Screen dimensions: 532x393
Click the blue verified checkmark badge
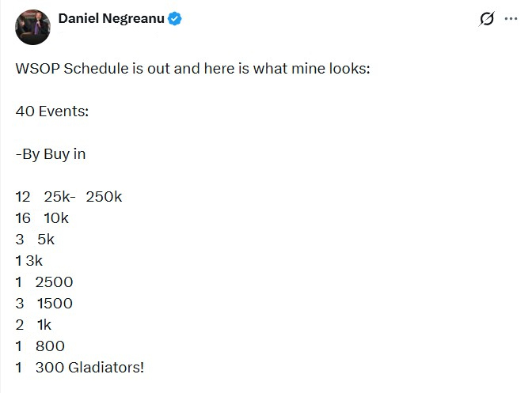point(174,20)
